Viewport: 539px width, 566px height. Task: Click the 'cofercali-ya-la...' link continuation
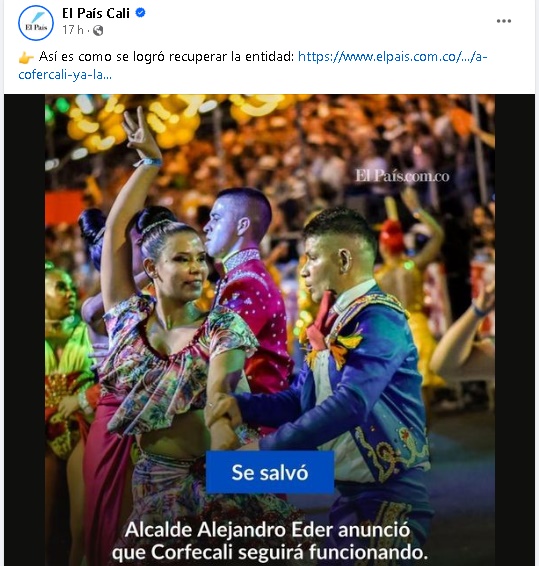(x=65, y=74)
